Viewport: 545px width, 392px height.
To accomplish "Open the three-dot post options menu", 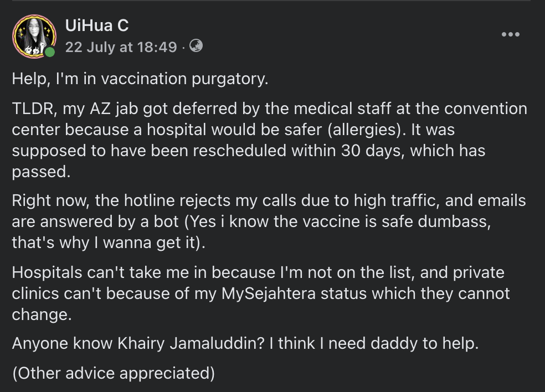I will pyautogui.click(x=511, y=34).
